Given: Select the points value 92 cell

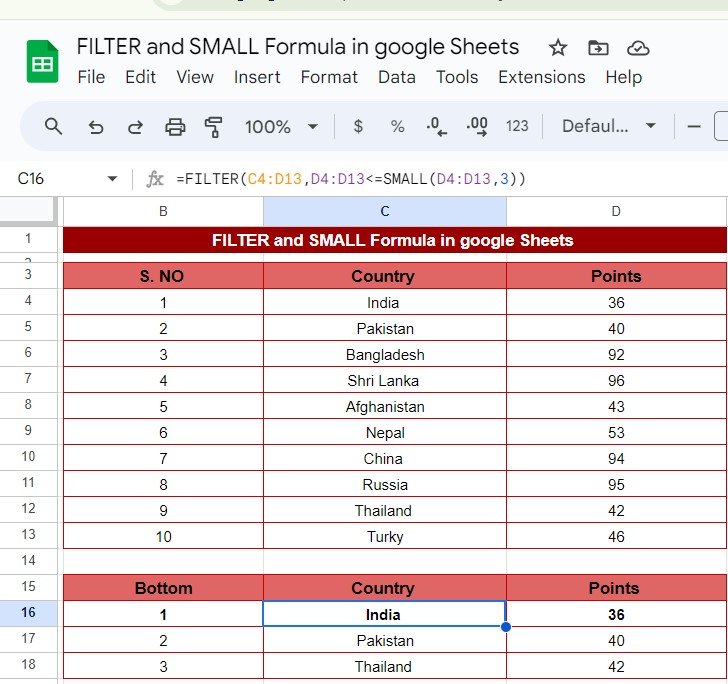Looking at the screenshot, I should pyautogui.click(x=616, y=354).
